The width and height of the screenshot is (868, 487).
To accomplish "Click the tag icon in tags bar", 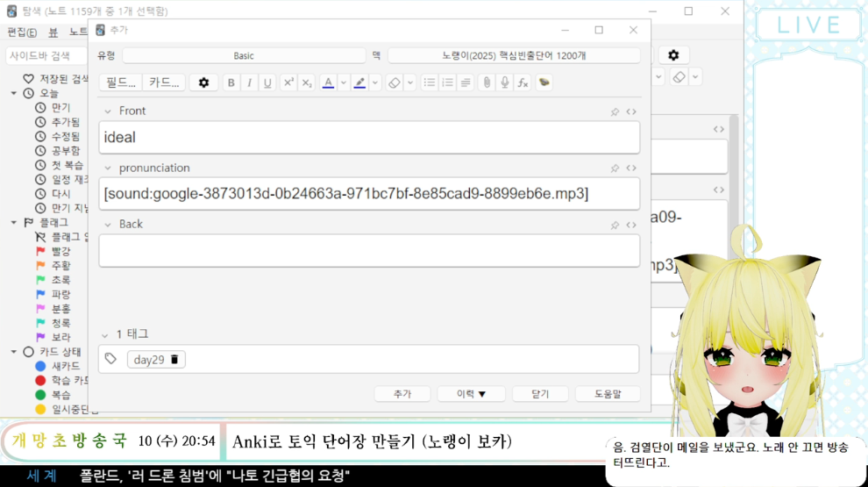I will [x=110, y=359].
